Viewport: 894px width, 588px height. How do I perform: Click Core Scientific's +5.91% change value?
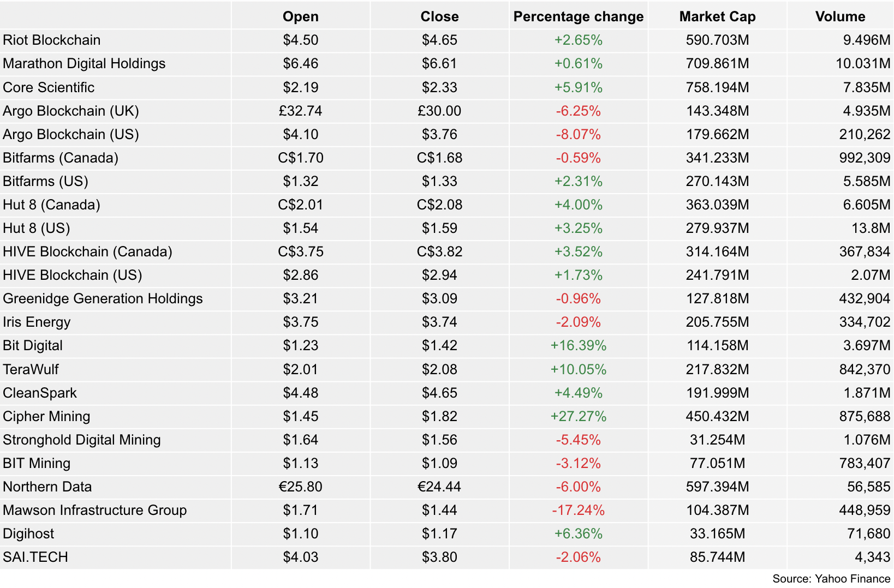click(x=579, y=87)
